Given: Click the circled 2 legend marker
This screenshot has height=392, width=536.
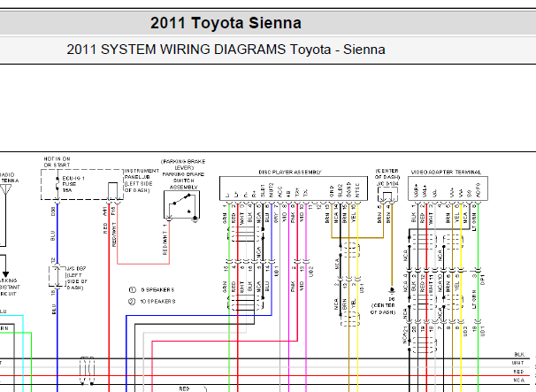Looking at the screenshot, I should pyautogui.click(x=132, y=302).
